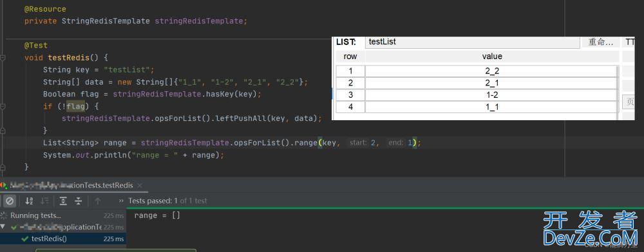Click row number 2 in the list table
The image size is (644, 252).
coord(350,83)
